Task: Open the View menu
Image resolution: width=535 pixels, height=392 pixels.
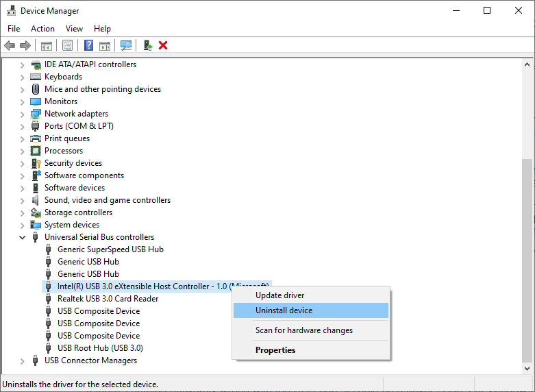Action: tap(74, 29)
